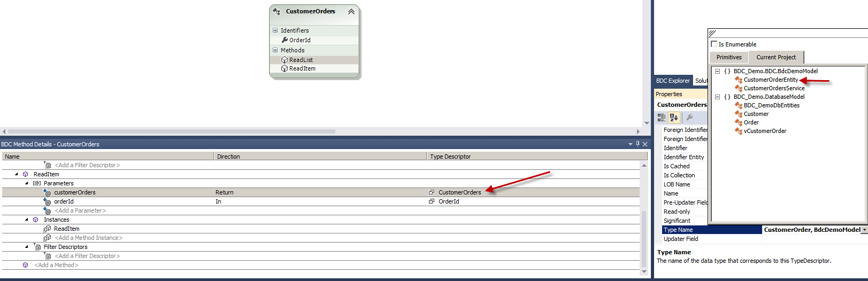Click the Name column header

[x=107, y=157]
